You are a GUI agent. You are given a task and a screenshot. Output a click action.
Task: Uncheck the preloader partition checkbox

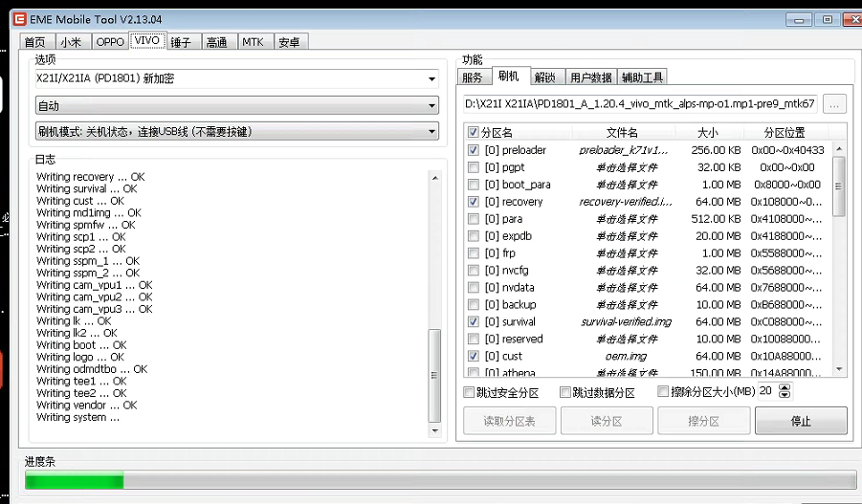pos(474,151)
